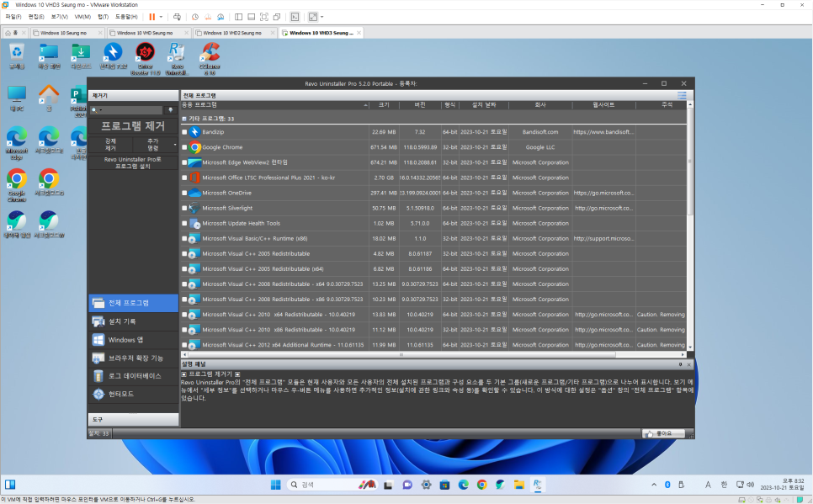Open VMware console view icon
Screen dimensions: 813x504
point(295,17)
